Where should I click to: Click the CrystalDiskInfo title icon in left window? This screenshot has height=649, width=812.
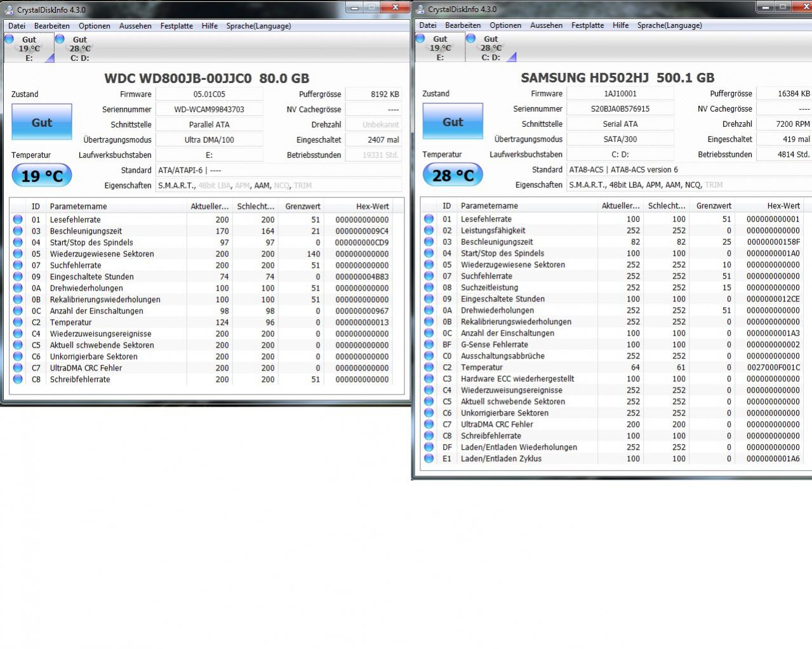click(x=9, y=10)
